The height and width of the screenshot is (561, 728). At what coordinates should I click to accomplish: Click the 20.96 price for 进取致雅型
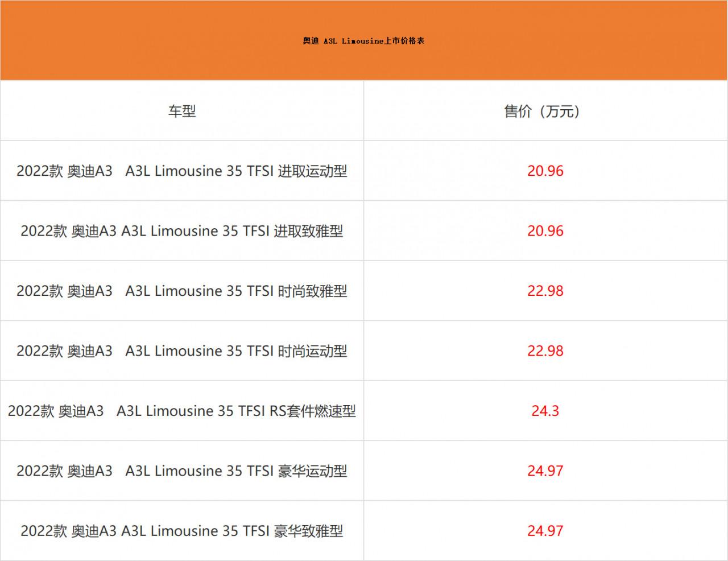[x=545, y=231]
